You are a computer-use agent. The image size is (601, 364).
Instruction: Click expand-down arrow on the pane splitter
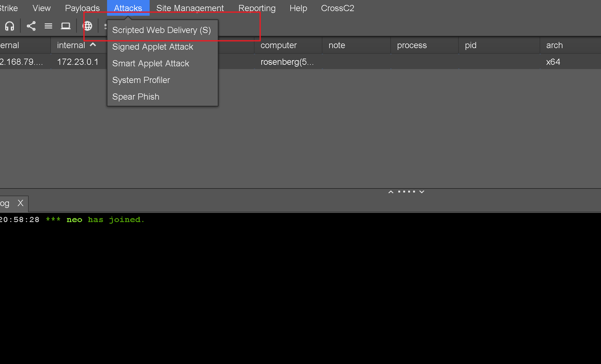(422, 192)
